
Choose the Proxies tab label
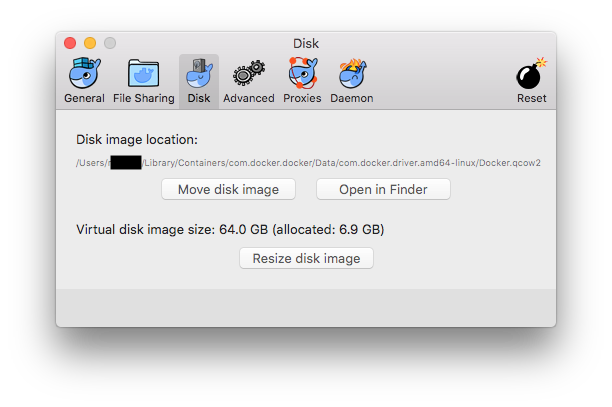[302, 98]
